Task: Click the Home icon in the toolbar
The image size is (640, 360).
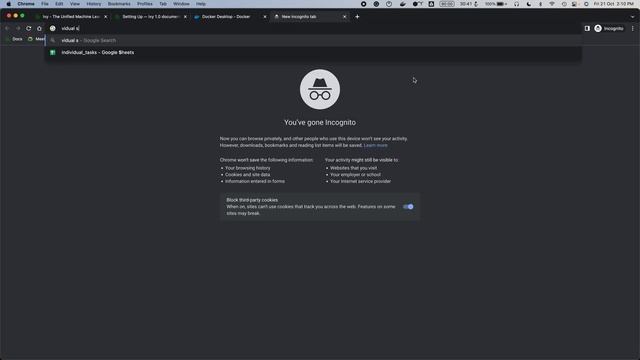Action: (39, 29)
